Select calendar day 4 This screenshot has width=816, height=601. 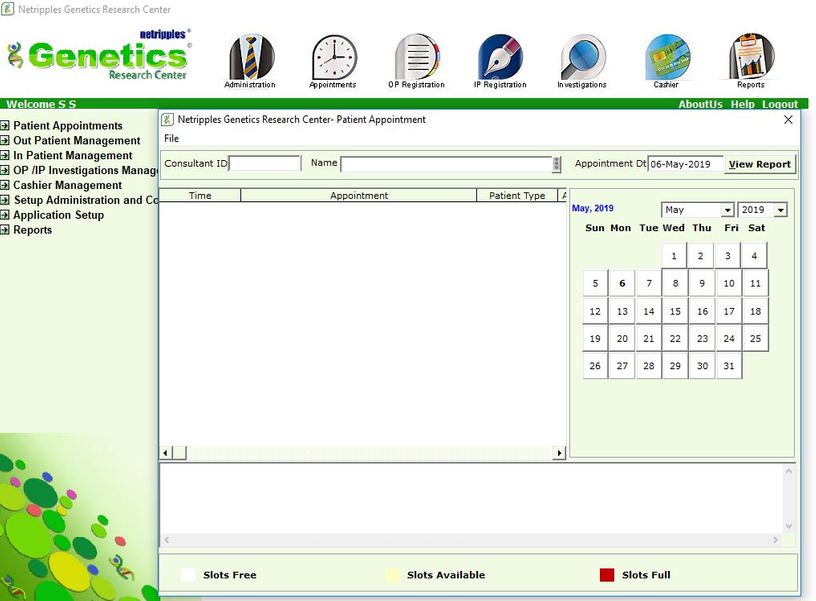click(x=754, y=256)
